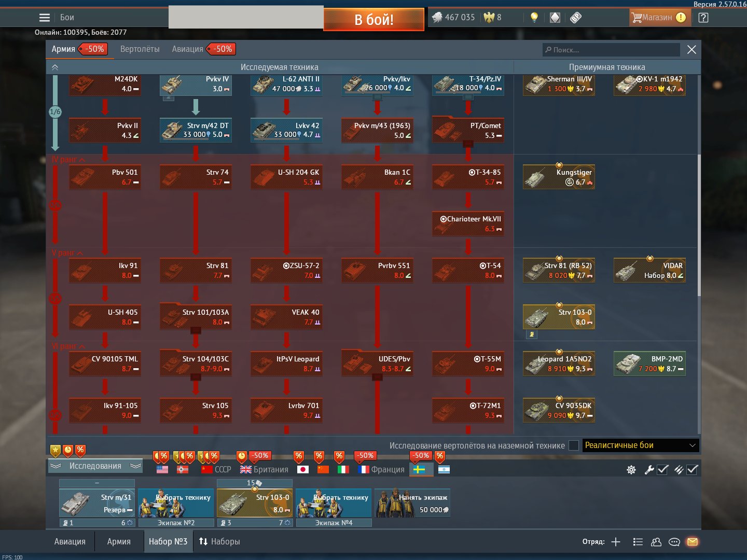Select the Британия nation
The width and height of the screenshot is (747, 560).
point(264,469)
